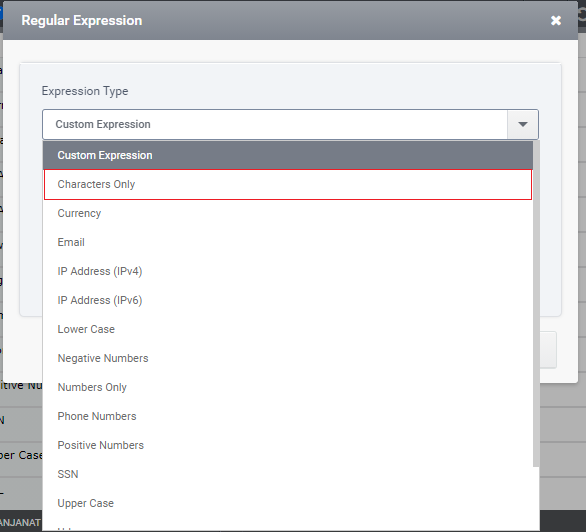This screenshot has width=586, height=532.
Task: Click the partially hidden dialog button
Action: 548,350
